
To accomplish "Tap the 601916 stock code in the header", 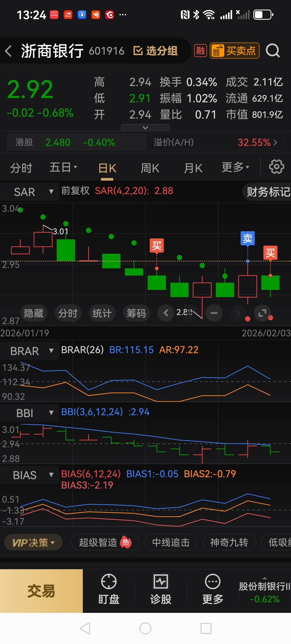I will point(106,51).
